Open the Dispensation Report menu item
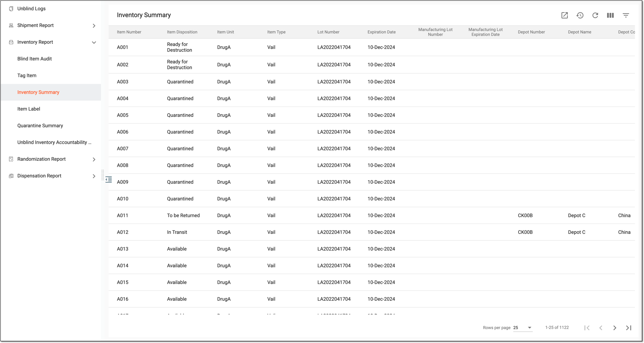The width and height of the screenshot is (644, 343). (39, 176)
